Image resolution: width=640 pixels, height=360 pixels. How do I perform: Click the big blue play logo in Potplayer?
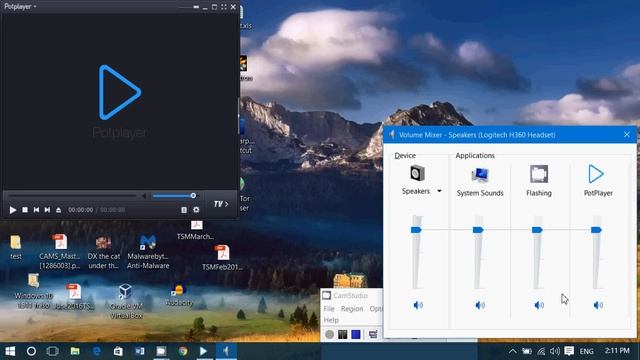120,92
